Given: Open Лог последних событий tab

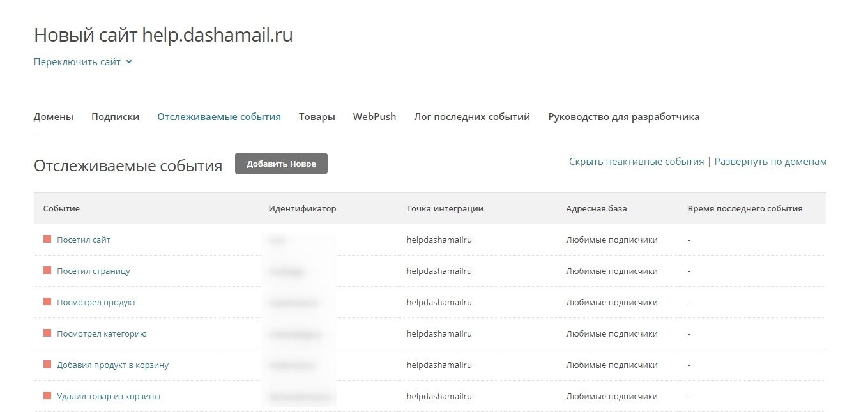Looking at the screenshot, I should [x=472, y=117].
